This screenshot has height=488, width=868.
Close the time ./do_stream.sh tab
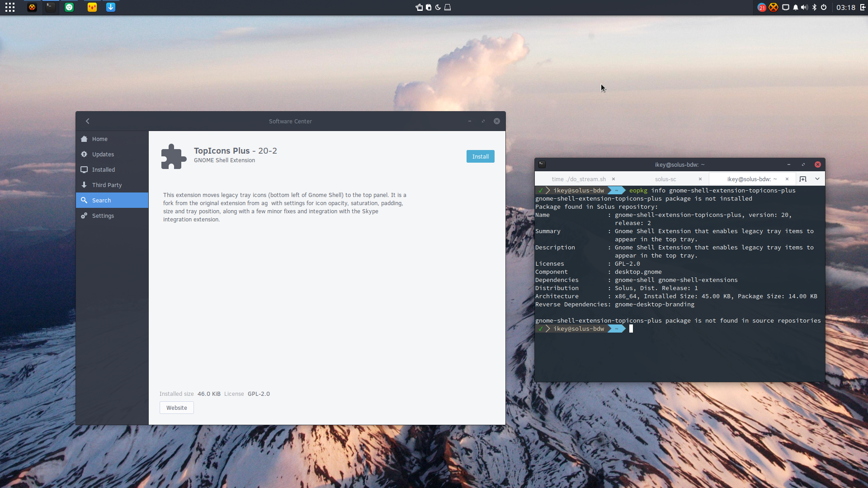tap(613, 179)
